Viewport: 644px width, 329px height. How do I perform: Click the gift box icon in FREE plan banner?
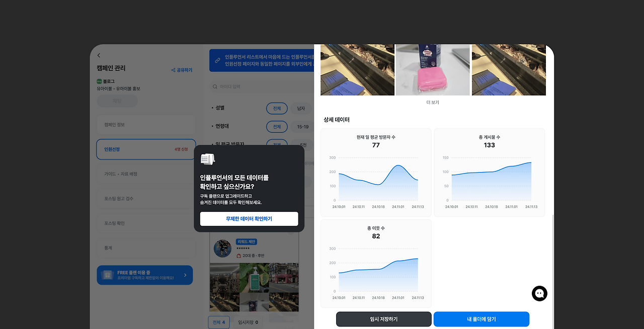coord(107,275)
